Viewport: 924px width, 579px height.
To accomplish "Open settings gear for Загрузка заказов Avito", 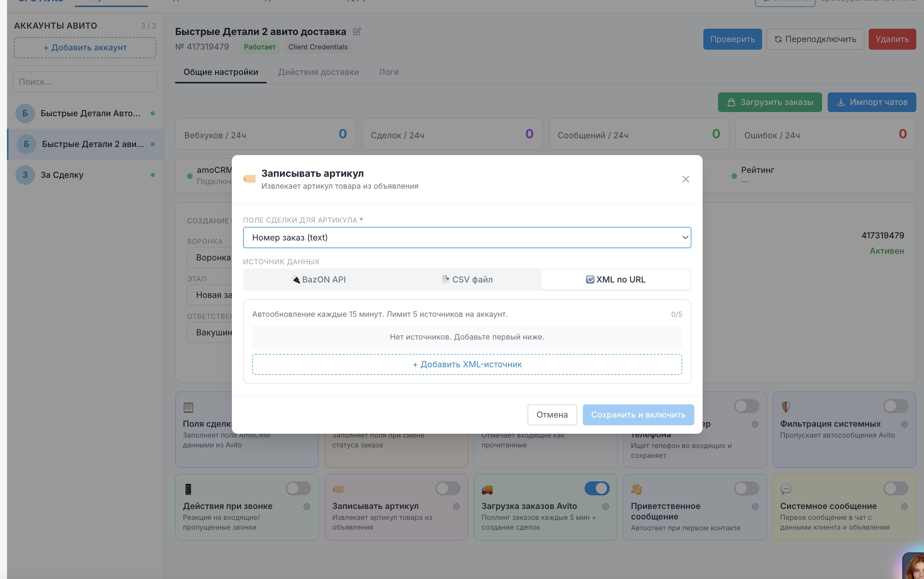I will coord(605,507).
